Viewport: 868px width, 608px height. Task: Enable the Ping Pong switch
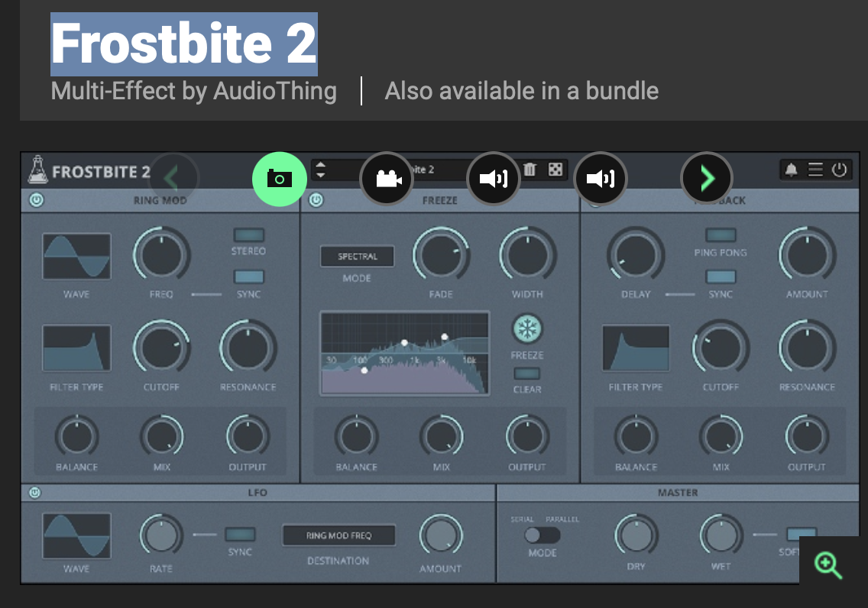tap(721, 234)
